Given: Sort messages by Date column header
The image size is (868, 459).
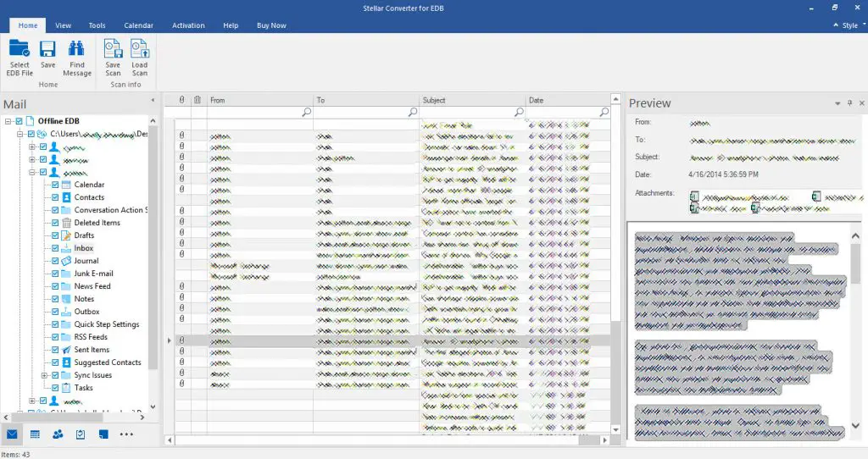Looking at the screenshot, I should coord(568,100).
